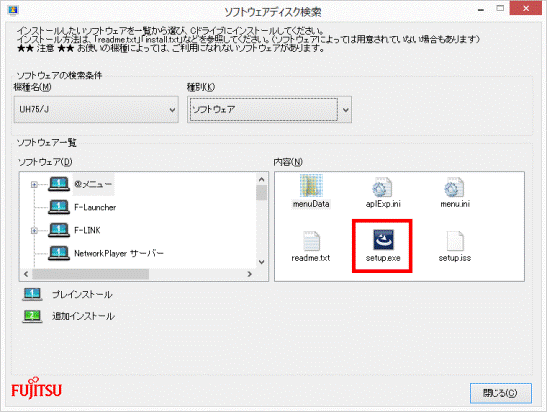Click the window title bar app icon
The width and height of the screenshot is (547, 412).
point(13,10)
